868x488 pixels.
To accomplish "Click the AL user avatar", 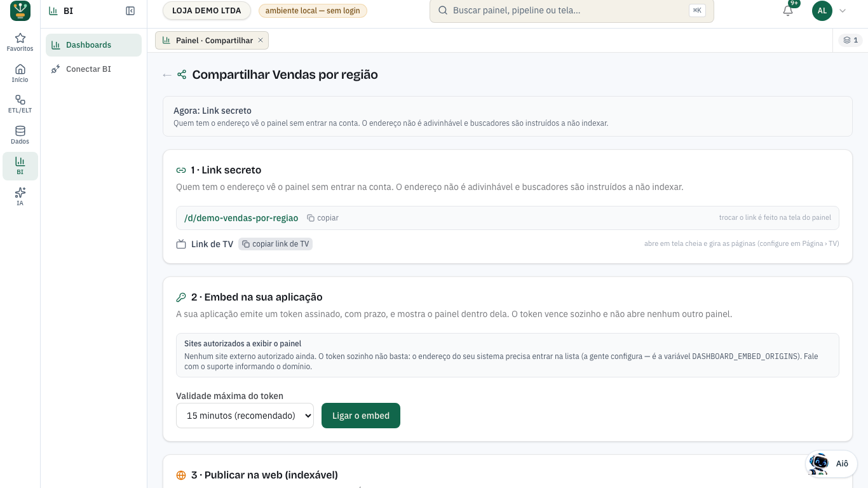I will point(822,11).
